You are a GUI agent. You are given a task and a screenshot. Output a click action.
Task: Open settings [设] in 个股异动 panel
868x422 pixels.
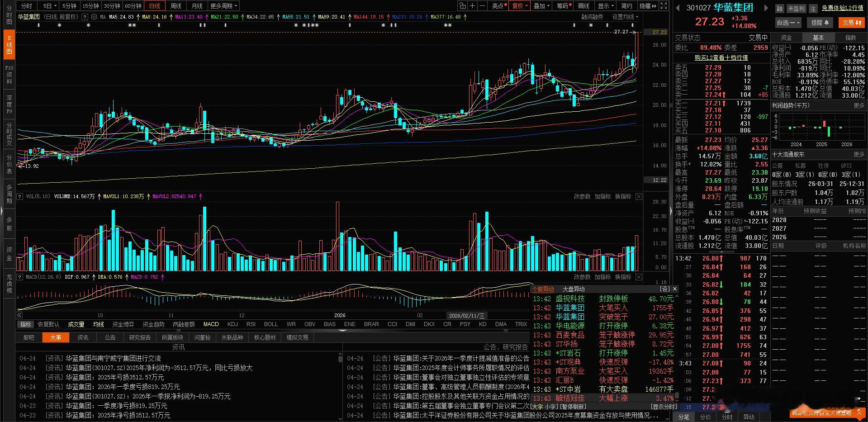(x=665, y=289)
